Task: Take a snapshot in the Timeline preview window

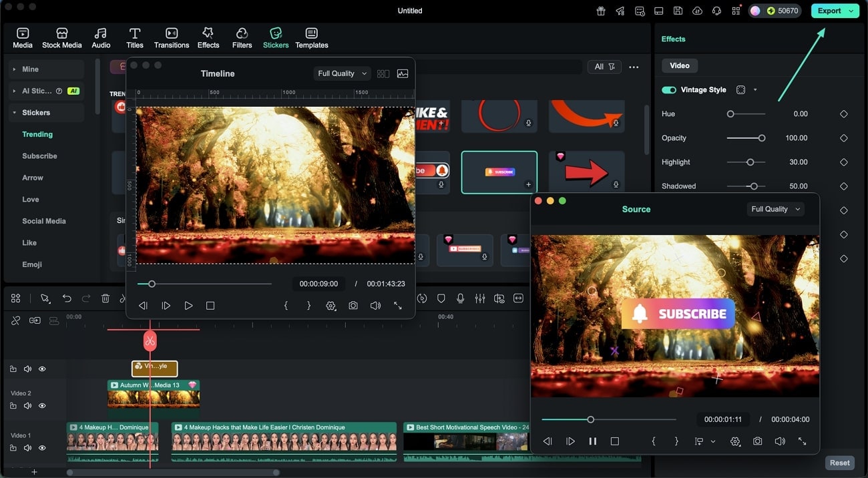Action: [353, 305]
